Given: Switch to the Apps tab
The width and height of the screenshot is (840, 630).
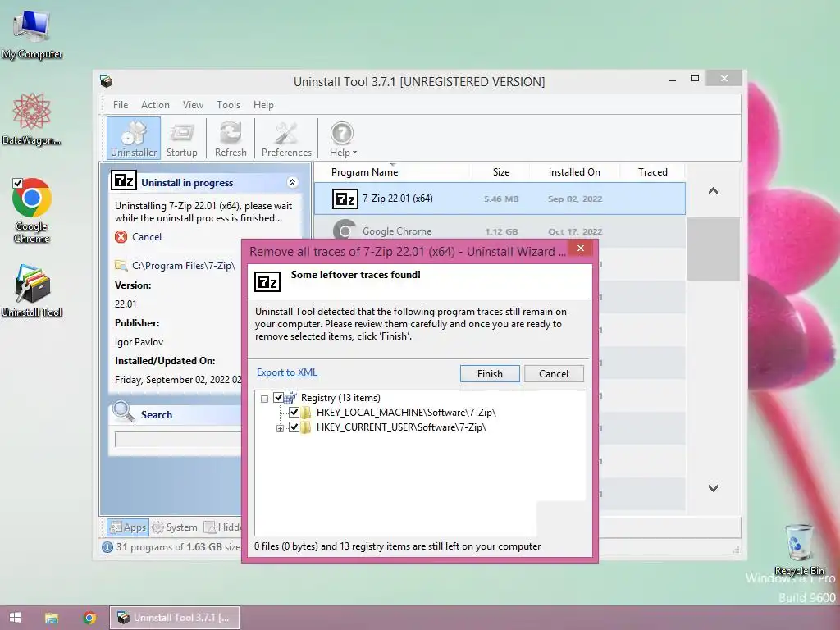Looking at the screenshot, I should [x=127, y=527].
